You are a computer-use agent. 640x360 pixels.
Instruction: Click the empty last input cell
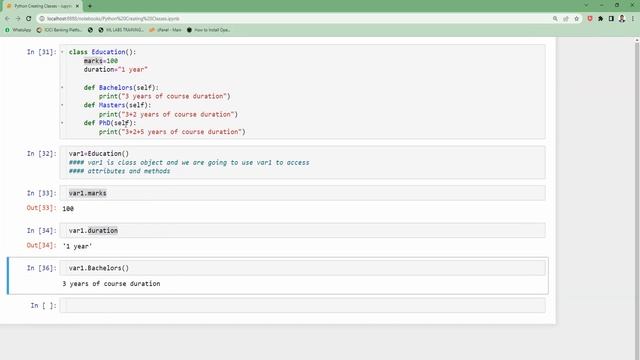[302, 305]
